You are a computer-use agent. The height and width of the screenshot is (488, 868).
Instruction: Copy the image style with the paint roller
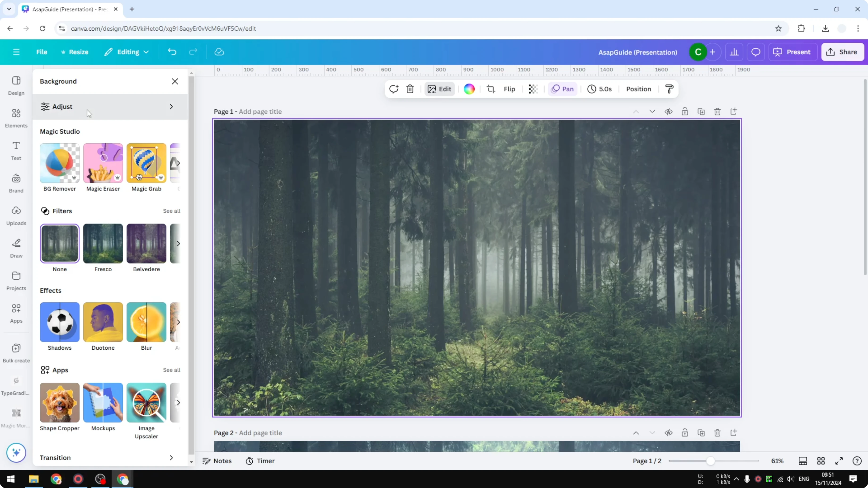(669, 89)
